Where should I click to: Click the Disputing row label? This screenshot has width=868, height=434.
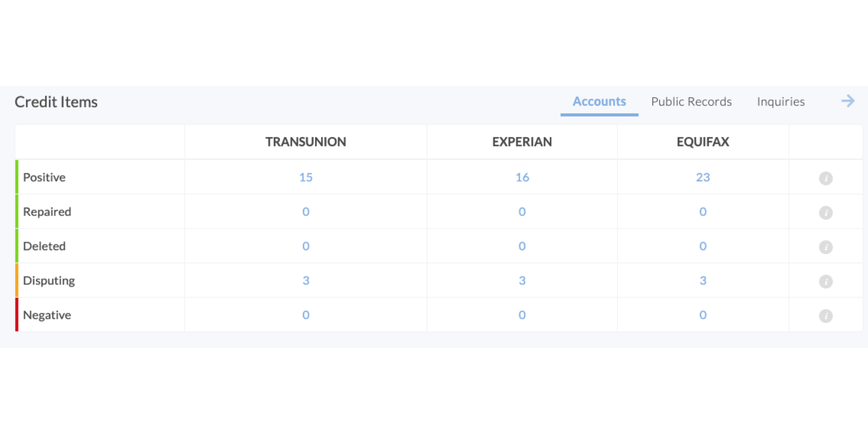49,281
